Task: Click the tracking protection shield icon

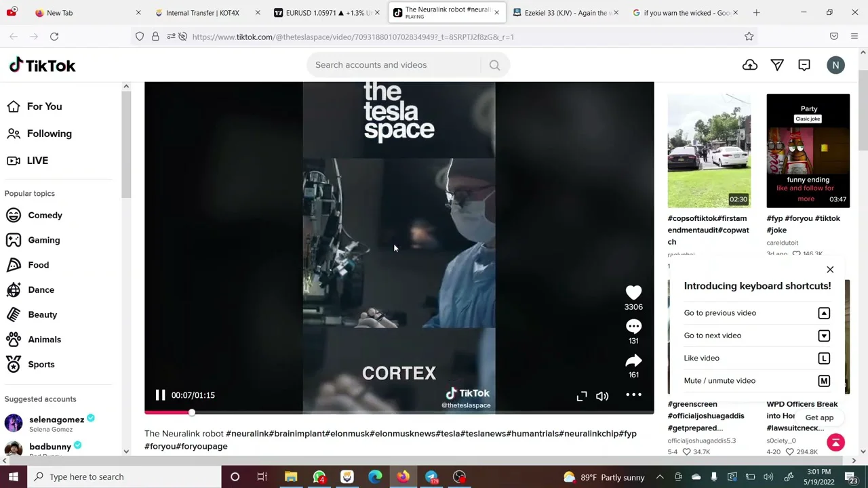Action: (140, 37)
